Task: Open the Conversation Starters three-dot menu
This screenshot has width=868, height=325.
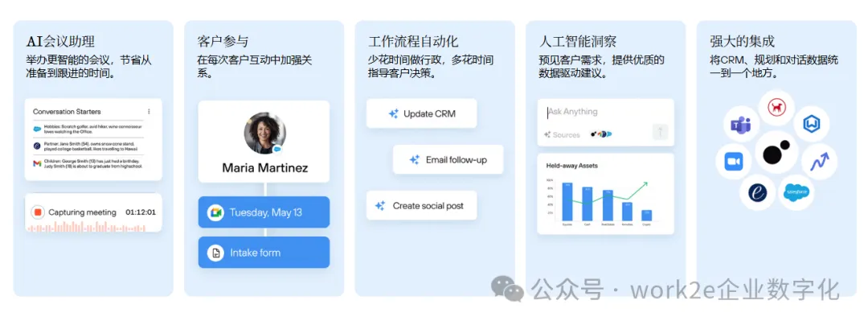Action: click(149, 112)
